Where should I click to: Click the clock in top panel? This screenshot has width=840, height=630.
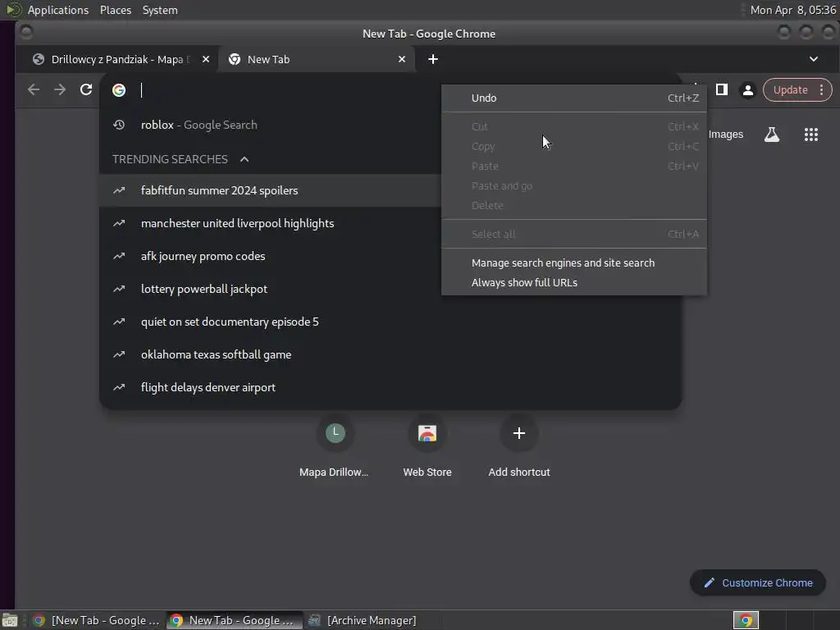point(793,10)
